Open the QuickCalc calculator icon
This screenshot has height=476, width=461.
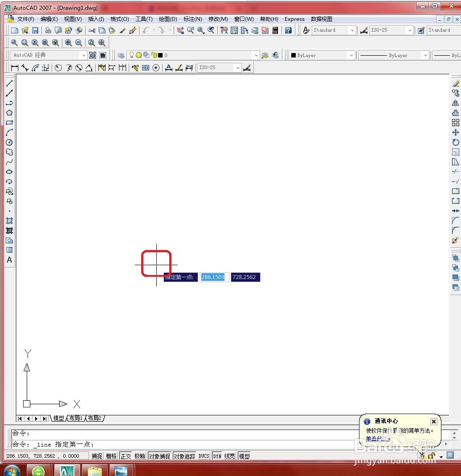(275, 30)
